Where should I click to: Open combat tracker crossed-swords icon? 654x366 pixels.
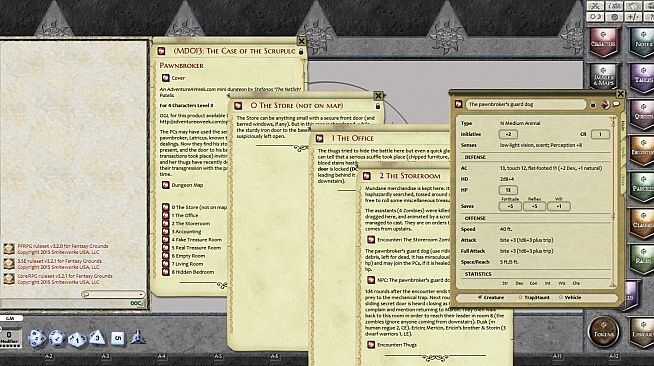pyautogui.click(x=595, y=6)
